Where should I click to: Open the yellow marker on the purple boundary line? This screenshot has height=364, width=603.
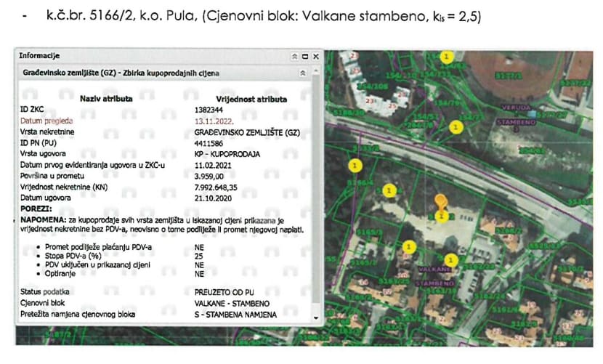(355, 166)
